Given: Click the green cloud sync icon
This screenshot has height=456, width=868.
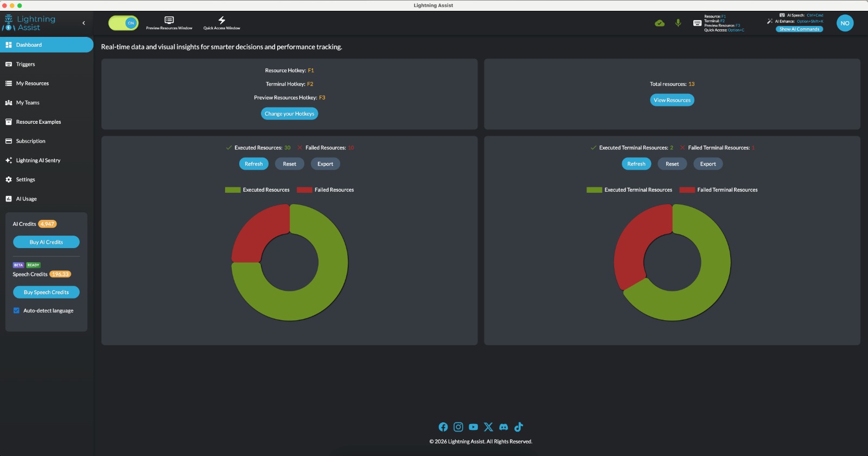Looking at the screenshot, I should [660, 23].
